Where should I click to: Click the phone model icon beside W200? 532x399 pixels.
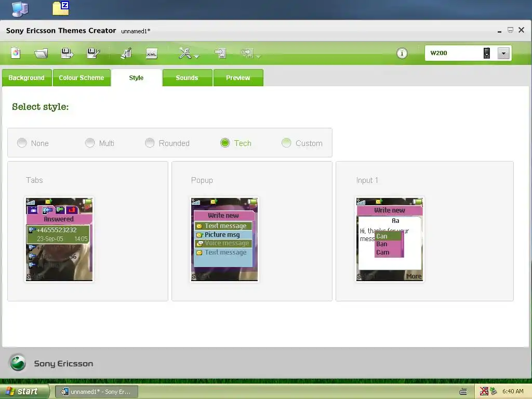tap(486, 53)
